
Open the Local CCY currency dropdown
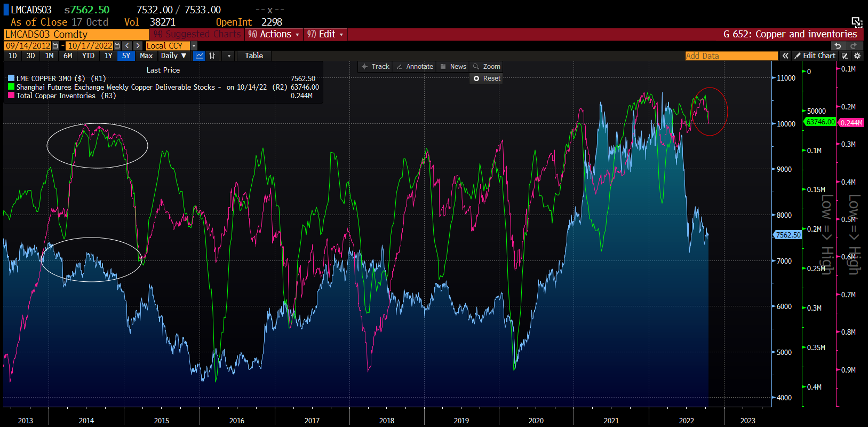tap(194, 46)
